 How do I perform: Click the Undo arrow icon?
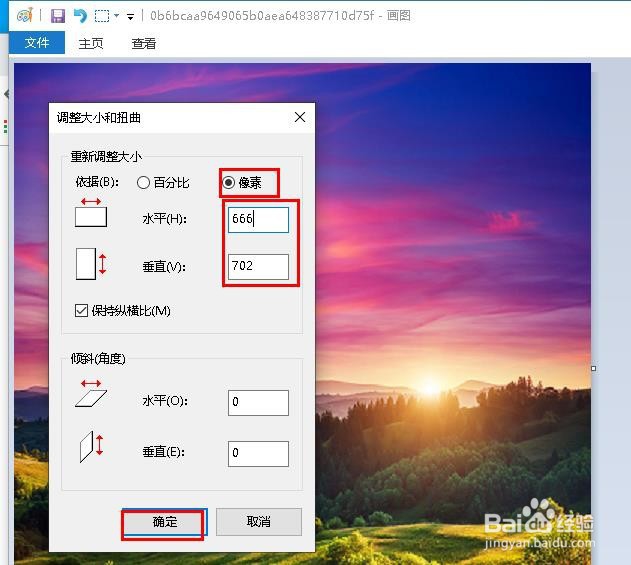coord(80,16)
